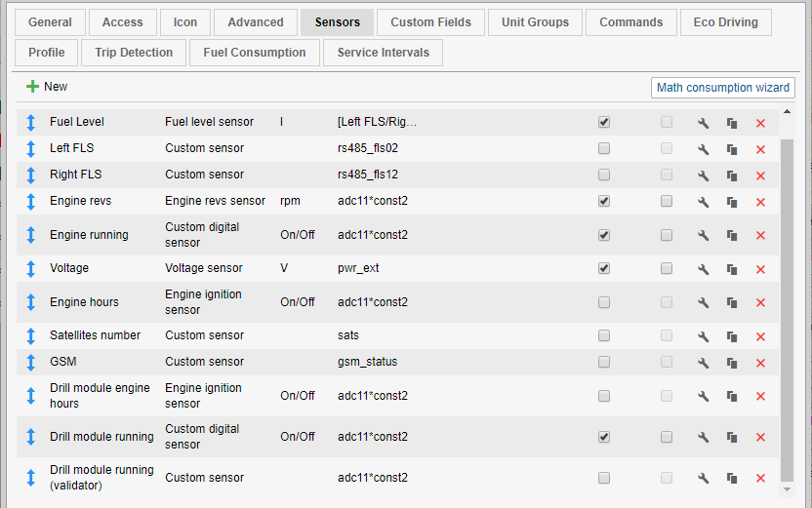Image resolution: width=812 pixels, height=508 pixels.
Task: Tick the second checkbox for Engine revs
Action: pos(667,201)
